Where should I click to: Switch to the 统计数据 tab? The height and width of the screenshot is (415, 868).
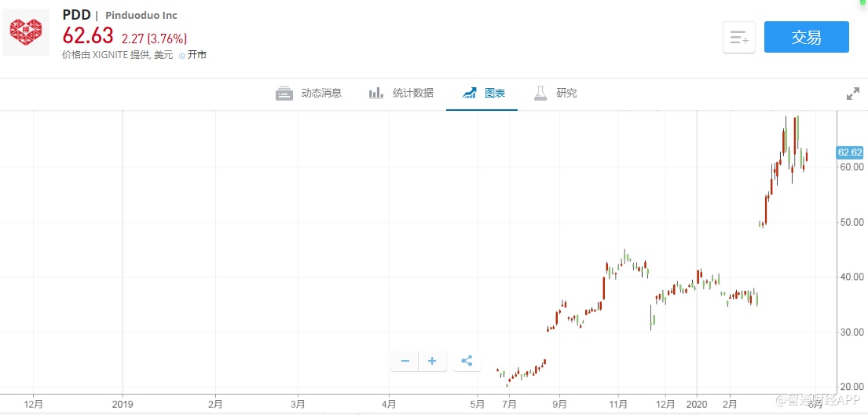coord(401,93)
